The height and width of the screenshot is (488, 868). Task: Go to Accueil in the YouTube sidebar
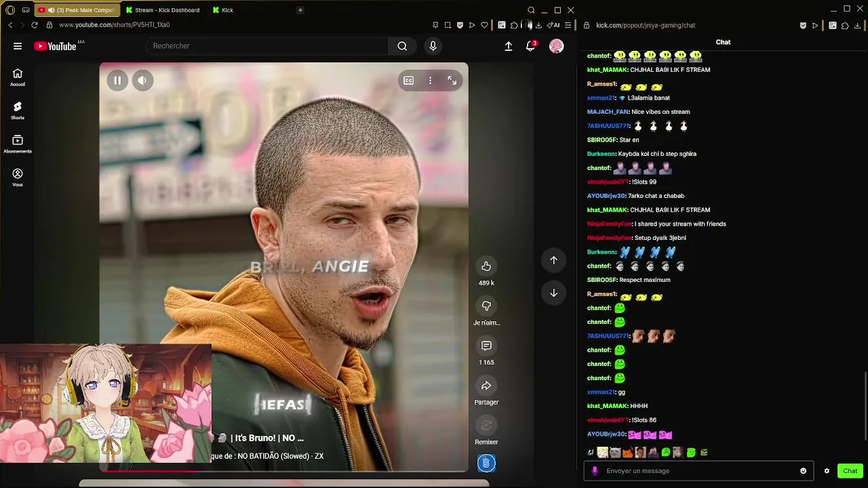pos(18,77)
